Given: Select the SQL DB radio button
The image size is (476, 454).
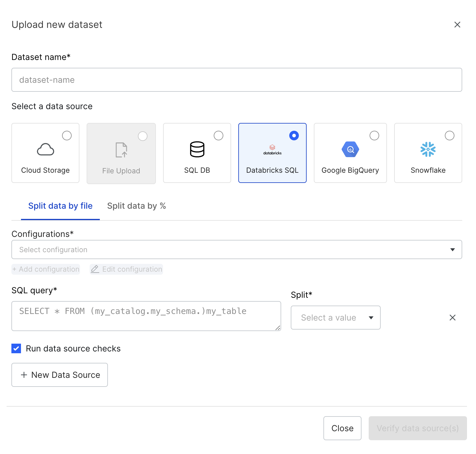Looking at the screenshot, I should pos(219,136).
